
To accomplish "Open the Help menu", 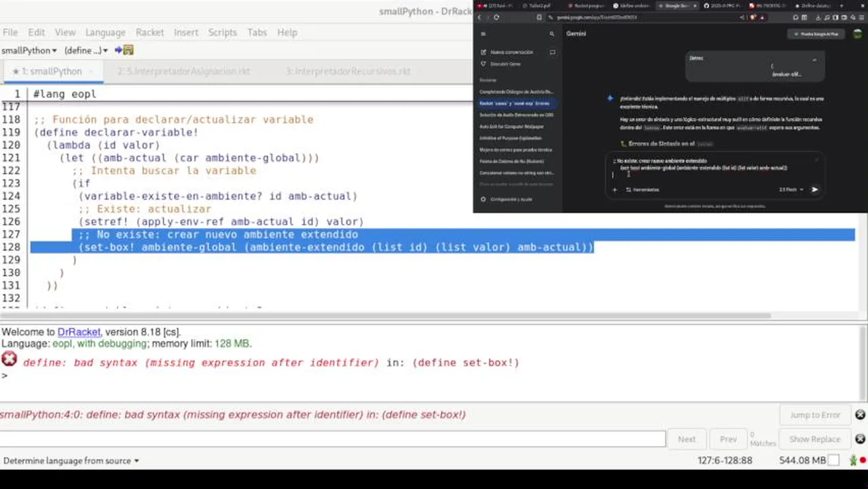I will (x=287, y=32).
